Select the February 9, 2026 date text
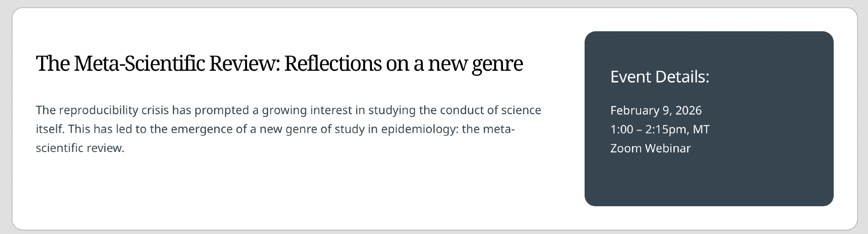 pos(655,110)
